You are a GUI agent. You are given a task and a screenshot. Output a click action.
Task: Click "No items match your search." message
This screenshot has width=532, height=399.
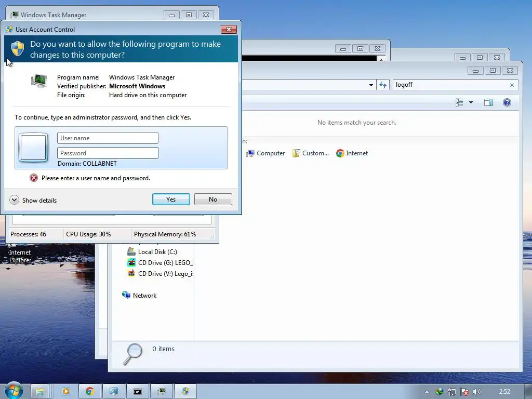click(357, 123)
